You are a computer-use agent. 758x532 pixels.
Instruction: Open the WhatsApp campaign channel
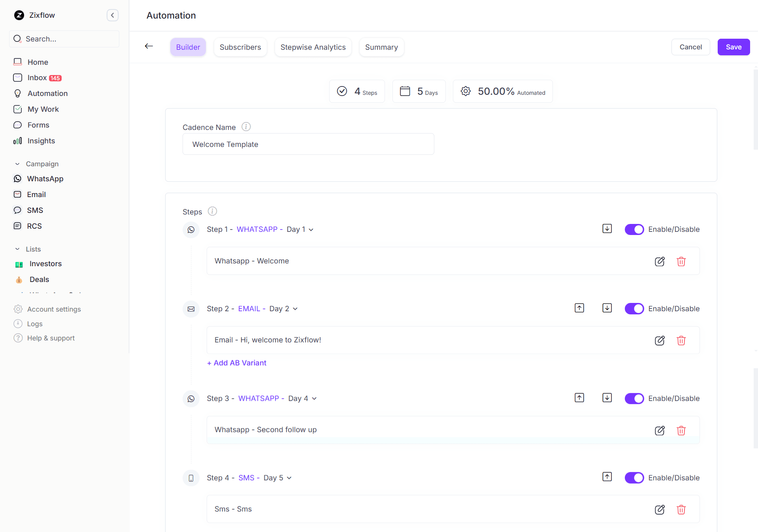45,179
